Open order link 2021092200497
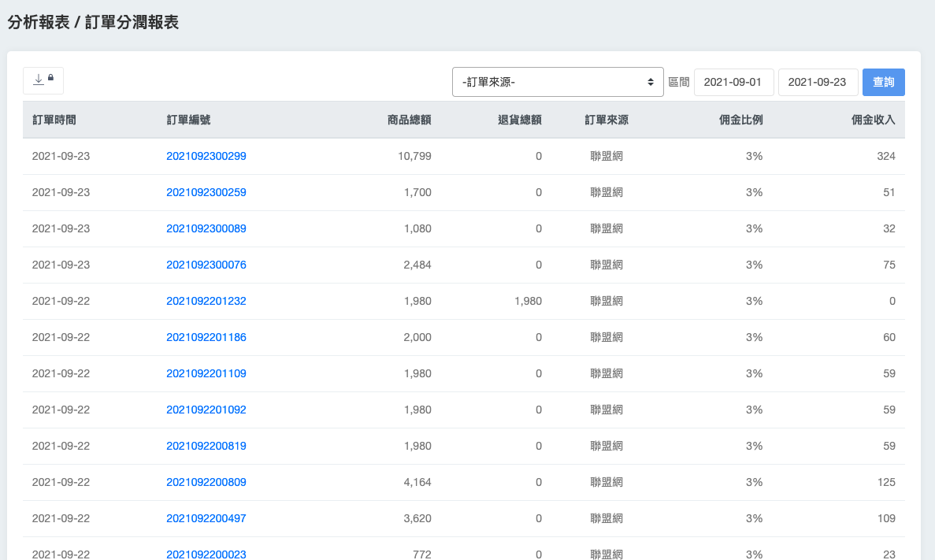 pyautogui.click(x=206, y=519)
